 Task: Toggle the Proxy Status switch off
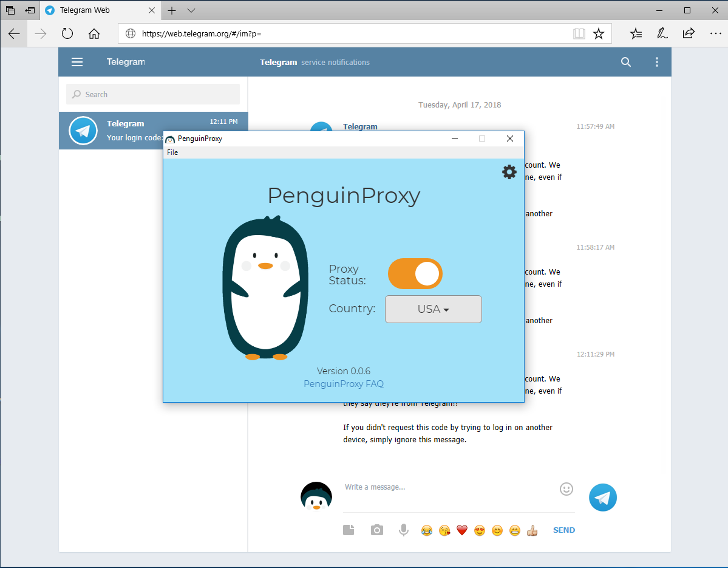click(415, 273)
